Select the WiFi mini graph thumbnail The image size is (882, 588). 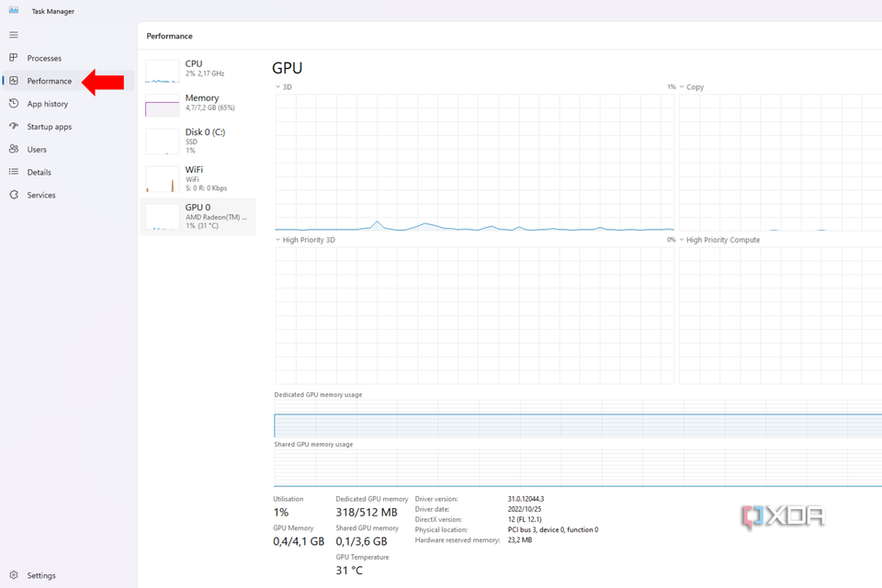point(162,179)
